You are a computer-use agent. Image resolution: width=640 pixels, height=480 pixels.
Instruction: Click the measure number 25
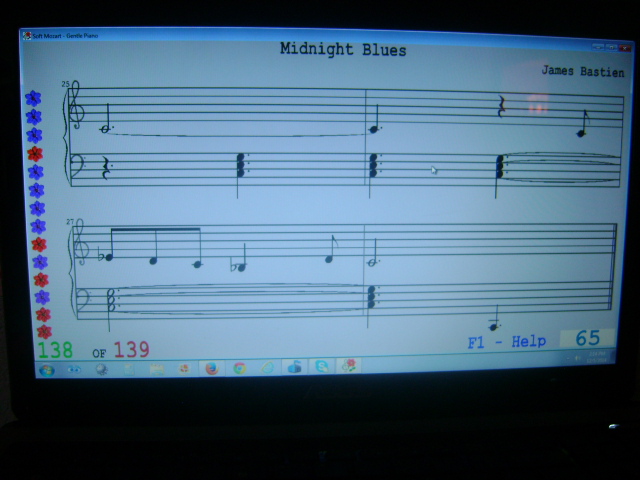(65, 84)
